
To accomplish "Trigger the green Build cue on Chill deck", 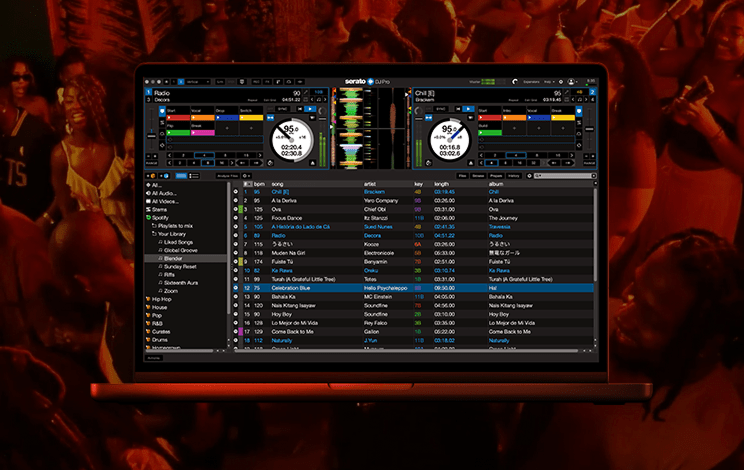I will (x=490, y=133).
